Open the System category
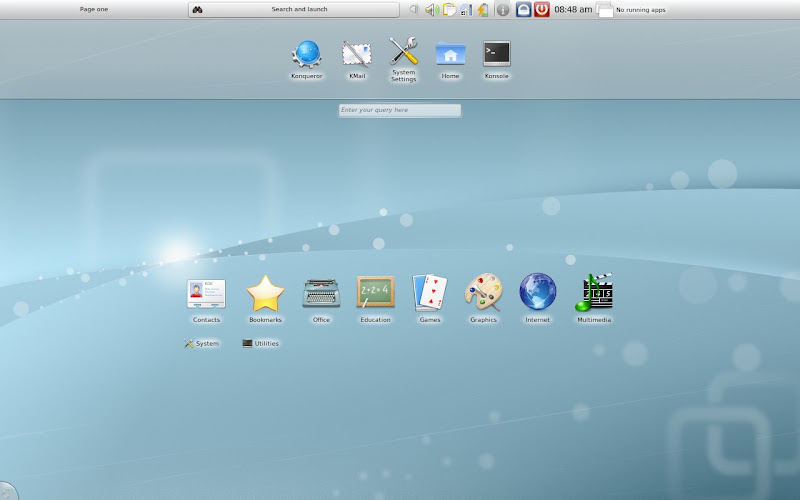Image resolution: width=800 pixels, height=500 pixels. (202, 343)
